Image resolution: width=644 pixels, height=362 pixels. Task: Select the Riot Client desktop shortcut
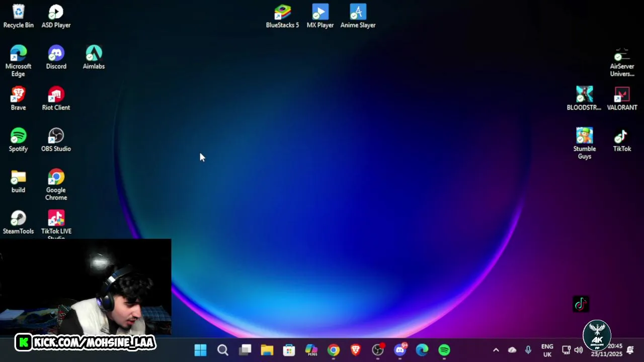tap(56, 99)
